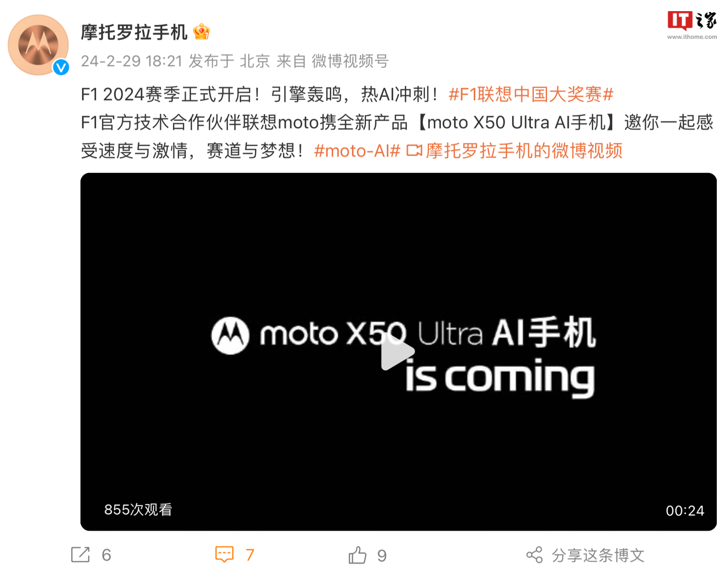The image size is (728, 578).
Task: Tap the crown membership icon
Action: [201, 32]
